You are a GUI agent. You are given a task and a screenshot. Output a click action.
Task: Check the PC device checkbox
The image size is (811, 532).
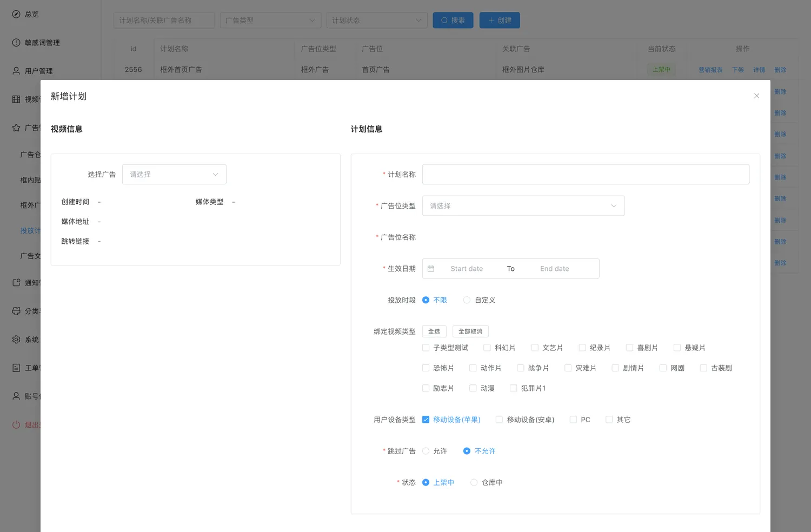tap(573, 420)
